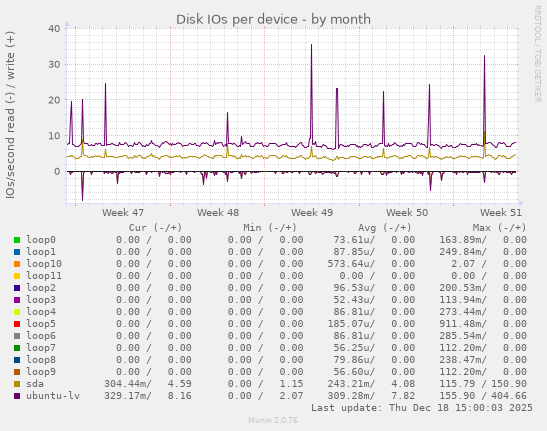Click the loop11 yellow color swatch
Screen dimensions: 547x431
17,276
